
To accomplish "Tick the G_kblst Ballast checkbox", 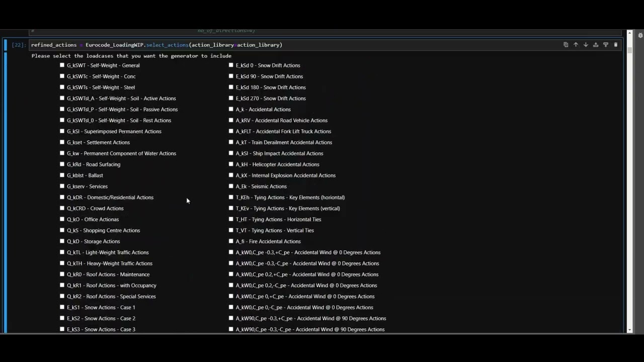I will click(x=62, y=175).
